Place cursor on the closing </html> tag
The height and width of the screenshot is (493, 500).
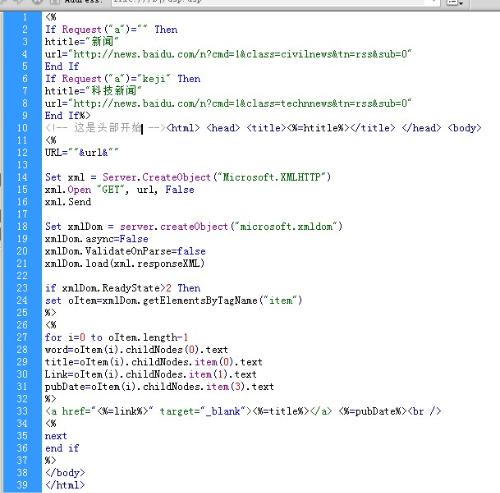(65, 485)
